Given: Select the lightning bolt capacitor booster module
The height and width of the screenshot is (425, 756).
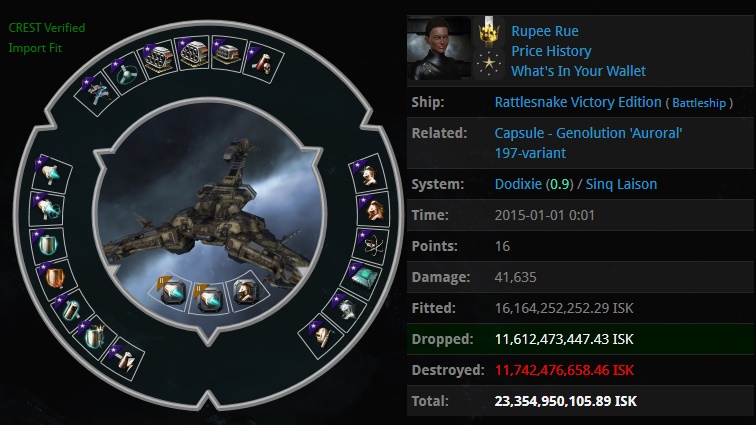Looking at the screenshot, I should (123, 360).
